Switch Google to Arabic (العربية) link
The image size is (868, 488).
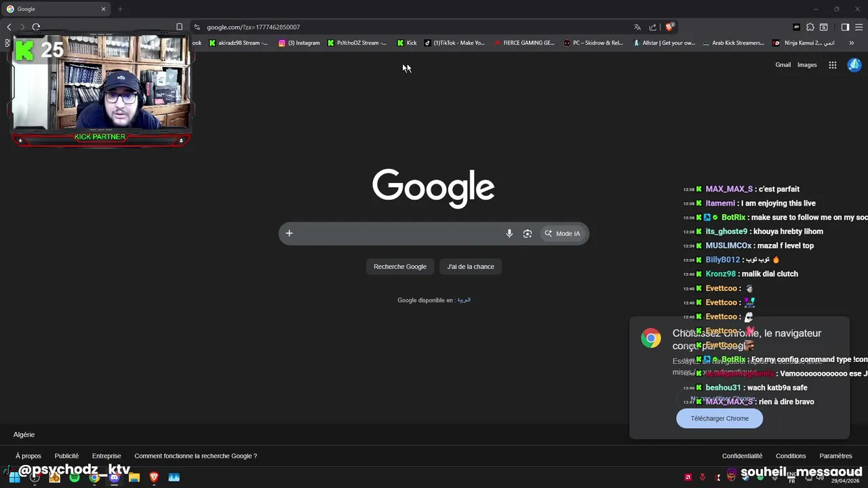464,300
